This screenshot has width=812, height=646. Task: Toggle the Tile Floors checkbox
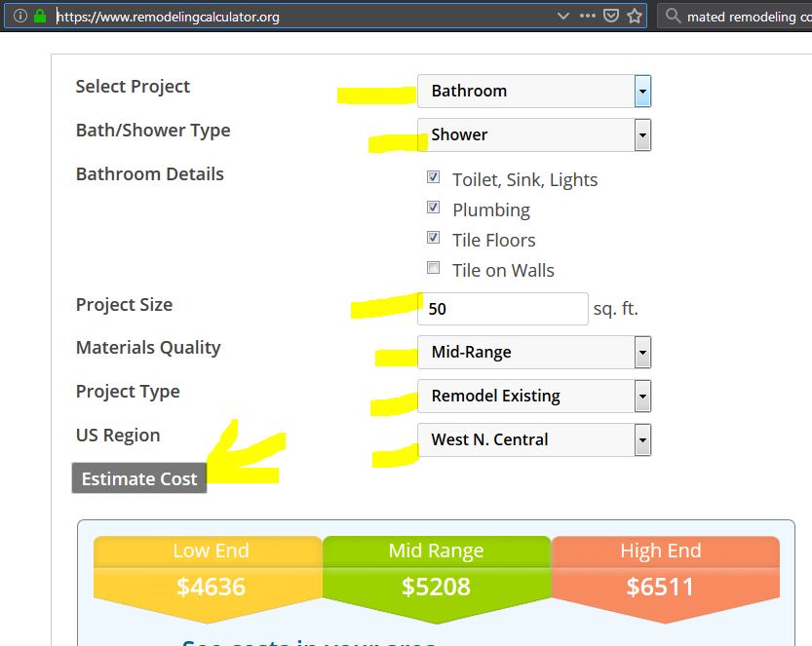434,238
